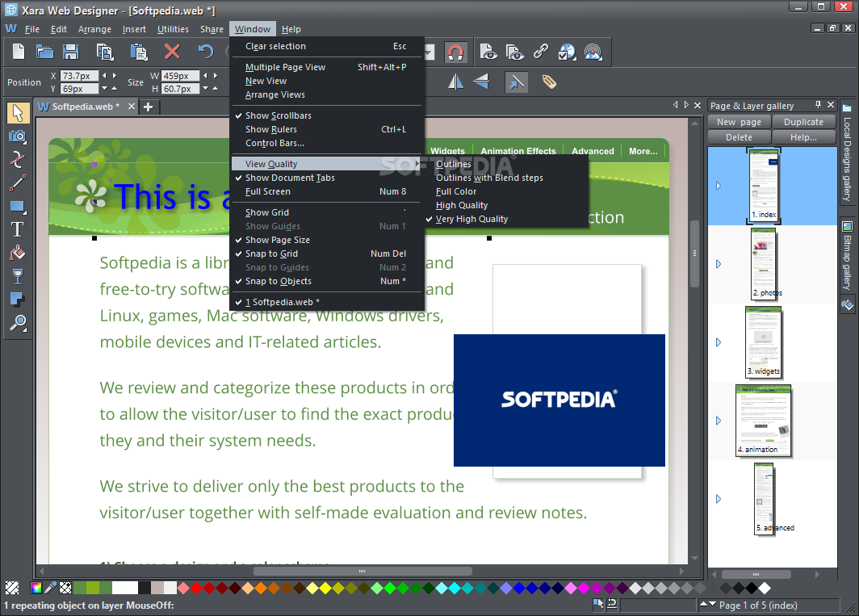Open the Arrange menu
This screenshot has height=616, width=859.
[x=94, y=29]
